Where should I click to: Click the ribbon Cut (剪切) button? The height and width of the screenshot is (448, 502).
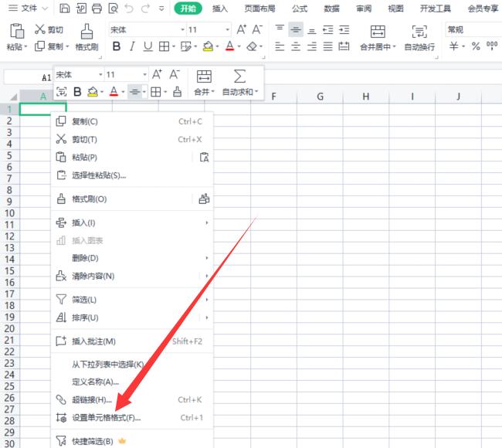pyautogui.click(x=49, y=29)
